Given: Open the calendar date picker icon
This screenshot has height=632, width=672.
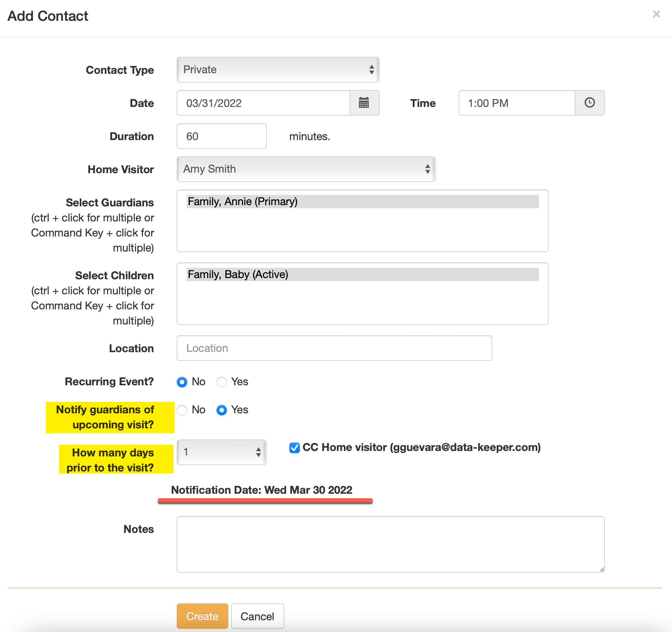Looking at the screenshot, I should 364,103.
